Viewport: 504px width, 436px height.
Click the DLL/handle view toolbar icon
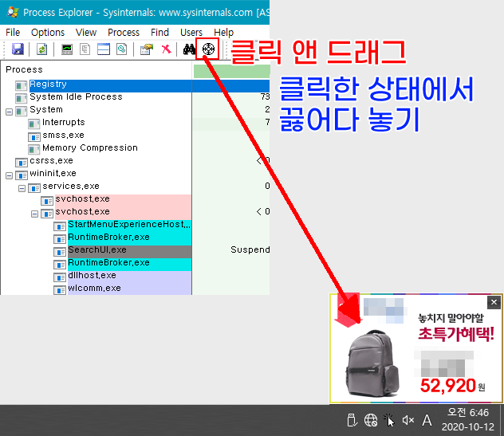121,49
